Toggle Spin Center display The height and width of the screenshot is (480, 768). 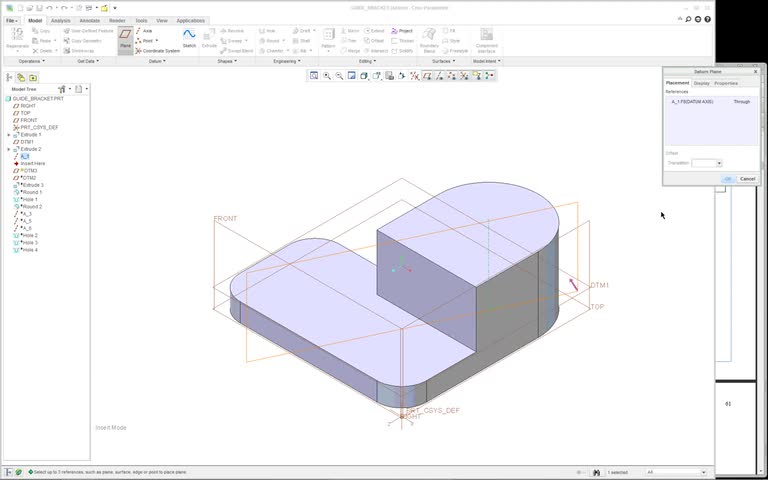click(489, 75)
